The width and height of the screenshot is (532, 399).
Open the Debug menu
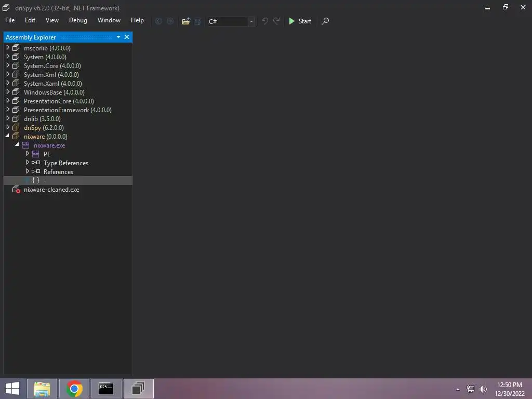click(x=78, y=20)
